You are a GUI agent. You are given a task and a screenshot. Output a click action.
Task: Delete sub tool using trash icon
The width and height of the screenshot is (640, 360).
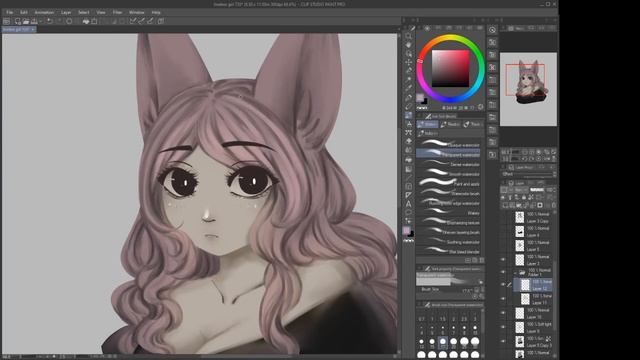[x=482, y=260]
